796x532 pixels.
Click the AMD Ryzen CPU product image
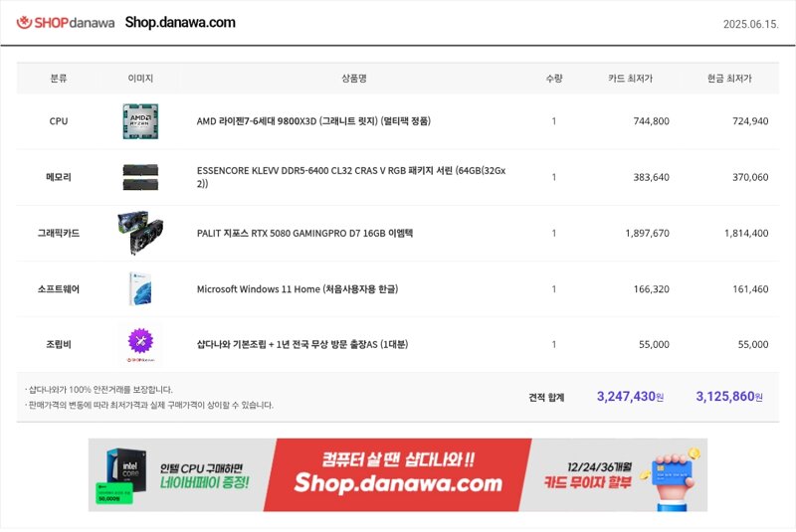[x=140, y=121]
